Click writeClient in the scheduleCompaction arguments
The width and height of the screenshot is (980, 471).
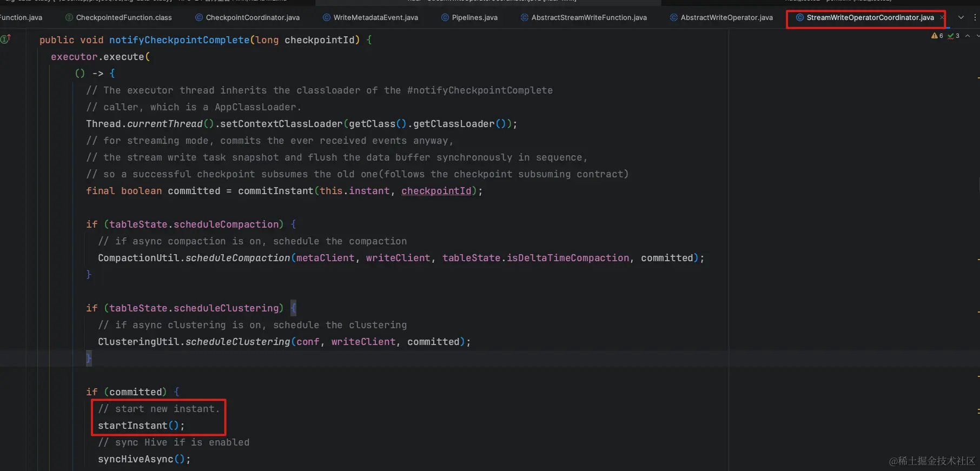point(398,258)
